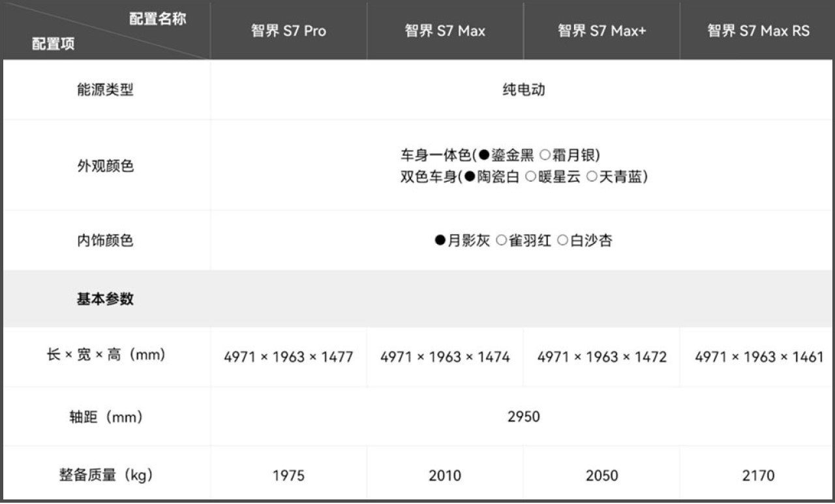Click the 车身一体色 label
Image resolution: width=835 pixels, height=504 pixels.
[435, 155]
